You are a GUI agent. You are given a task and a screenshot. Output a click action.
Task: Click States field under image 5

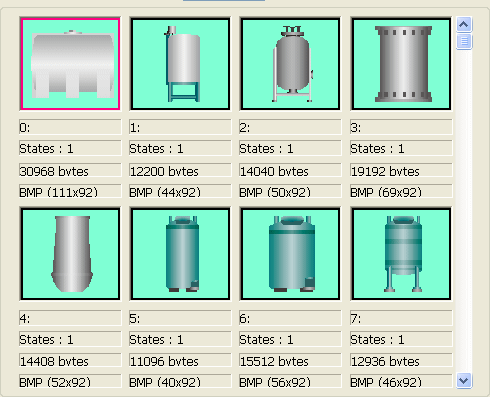180,339
